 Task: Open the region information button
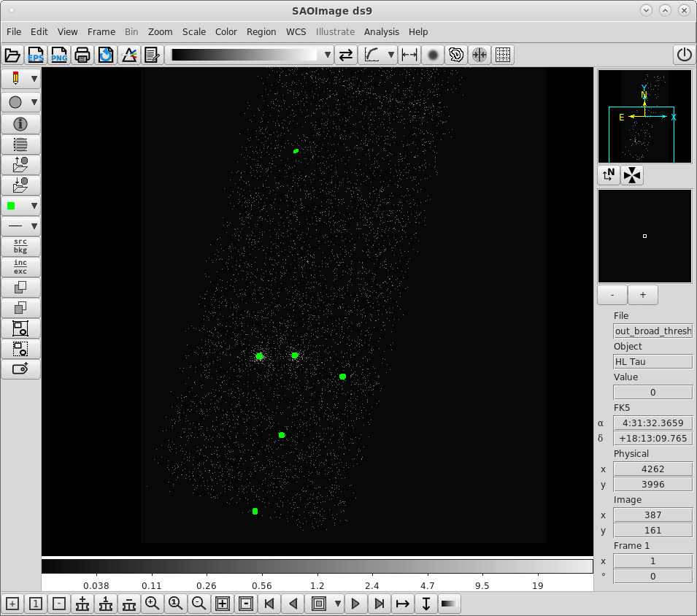(x=20, y=124)
